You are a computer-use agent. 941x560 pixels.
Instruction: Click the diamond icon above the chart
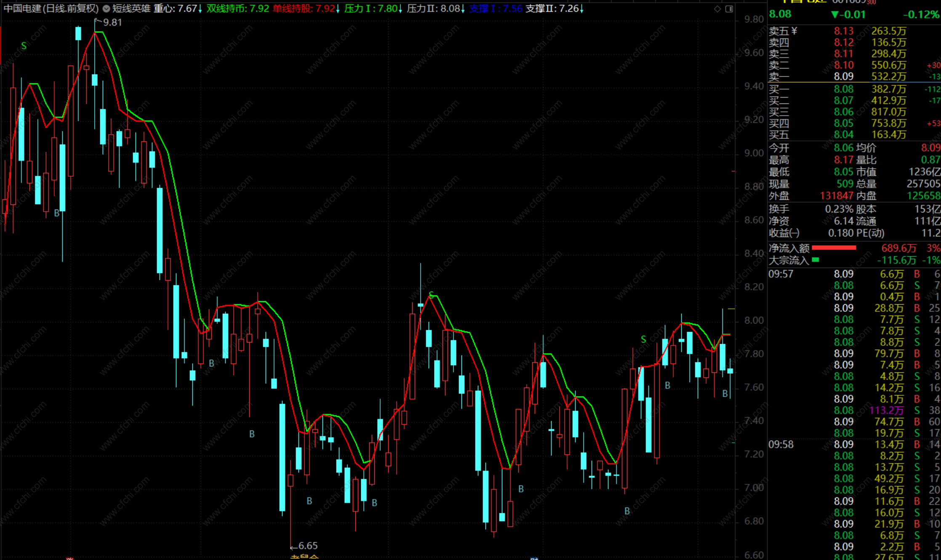[x=717, y=8]
